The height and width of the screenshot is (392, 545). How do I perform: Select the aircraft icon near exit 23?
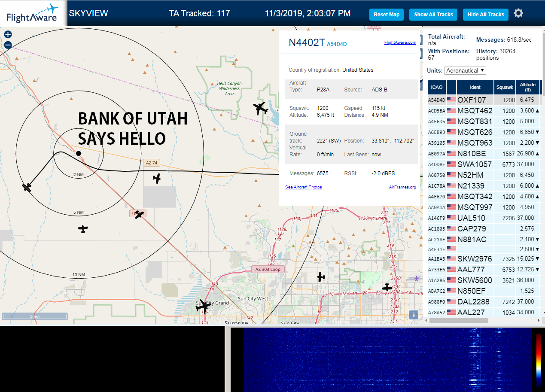tap(387, 287)
